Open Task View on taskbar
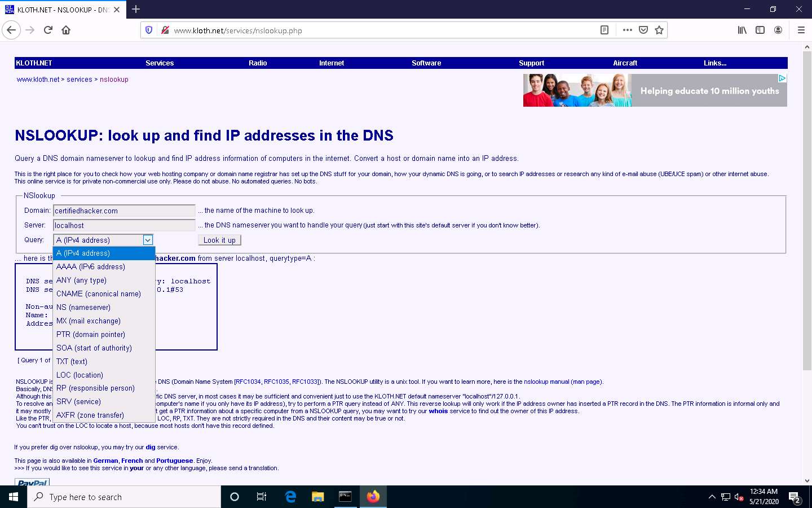This screenshot has width=812, height=508. (x=262, y=497)
